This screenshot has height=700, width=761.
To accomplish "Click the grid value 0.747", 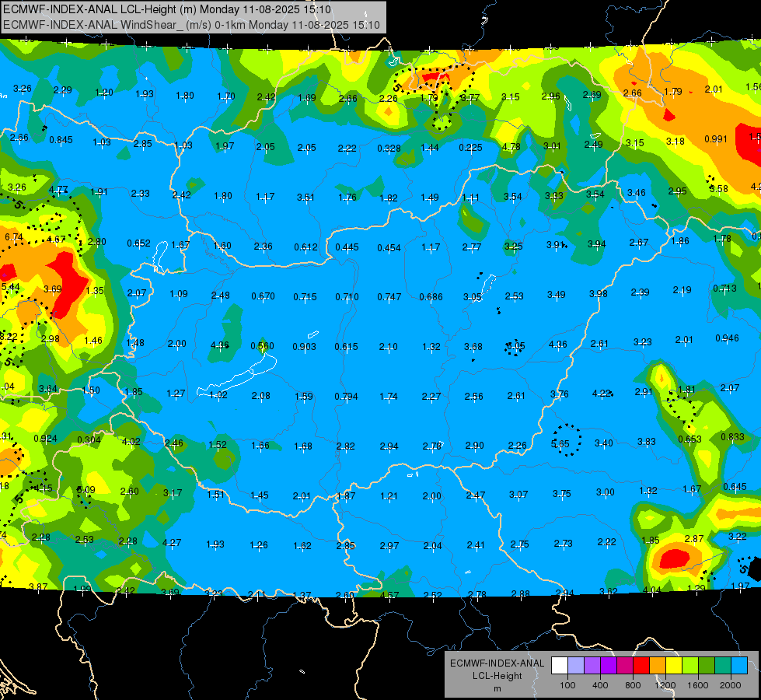I will pos(389,297).
